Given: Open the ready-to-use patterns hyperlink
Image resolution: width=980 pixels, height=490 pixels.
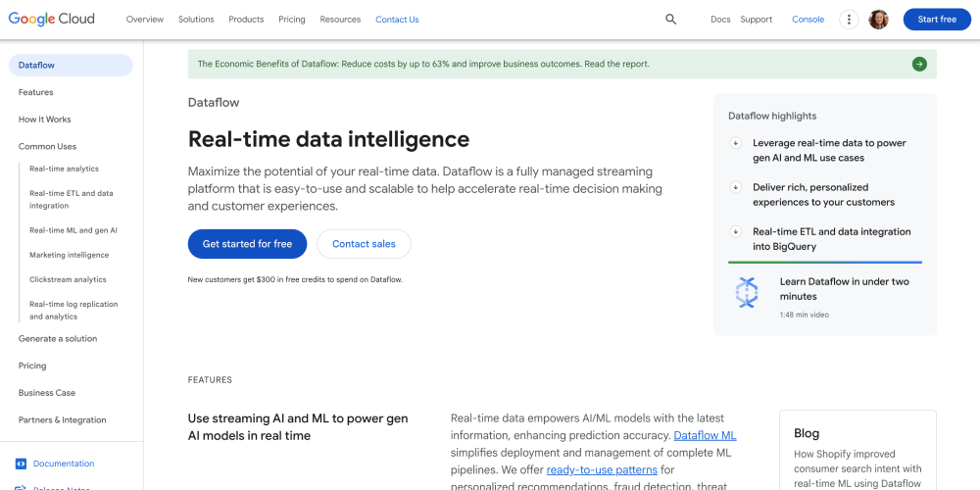Looking at the screenshot, I should click(x=602, y=470).
